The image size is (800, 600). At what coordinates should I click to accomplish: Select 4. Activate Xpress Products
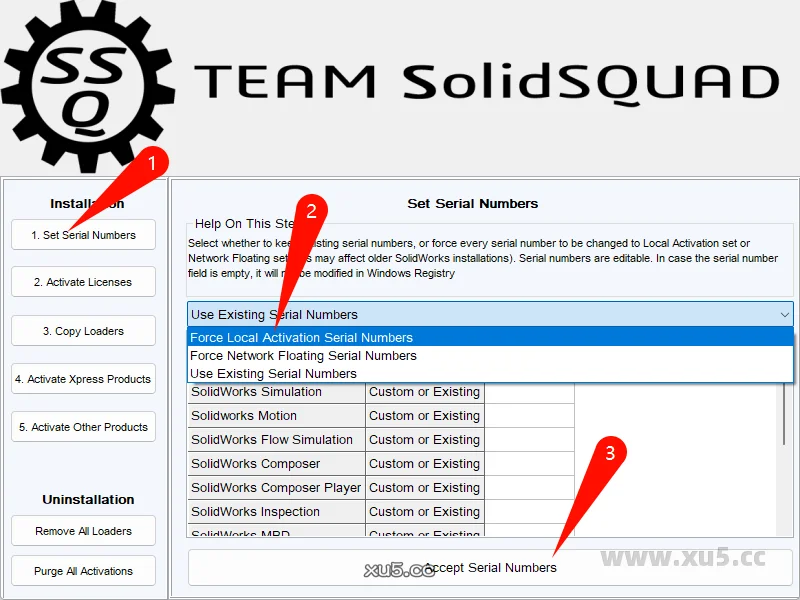[84, 379]
